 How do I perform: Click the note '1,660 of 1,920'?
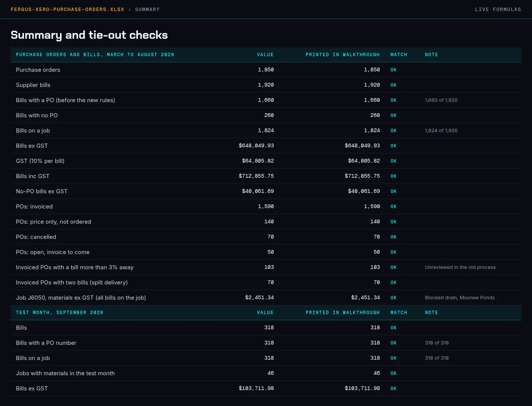441,100
